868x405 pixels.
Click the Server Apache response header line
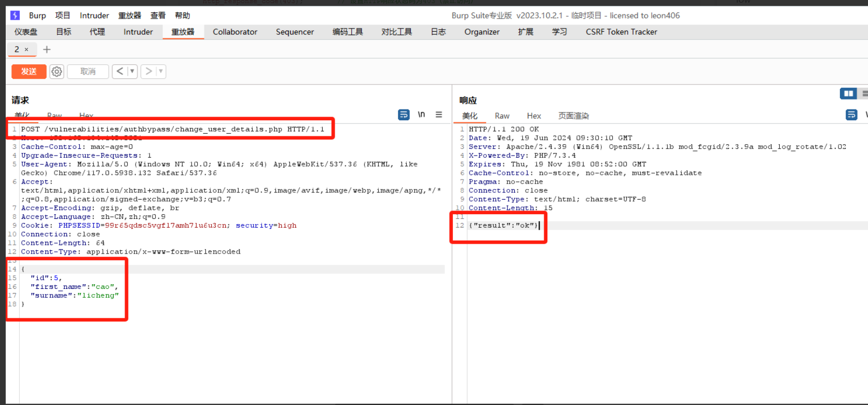(x=657, y=147)
